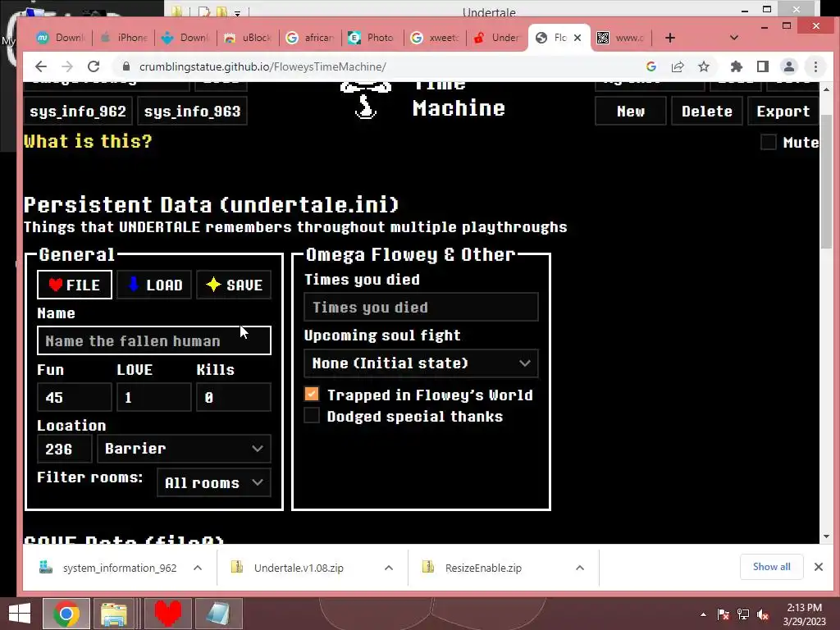Select the sys_info_963 preset button
840x630 pixels.
pyautogui.click(x=192, y=111)
